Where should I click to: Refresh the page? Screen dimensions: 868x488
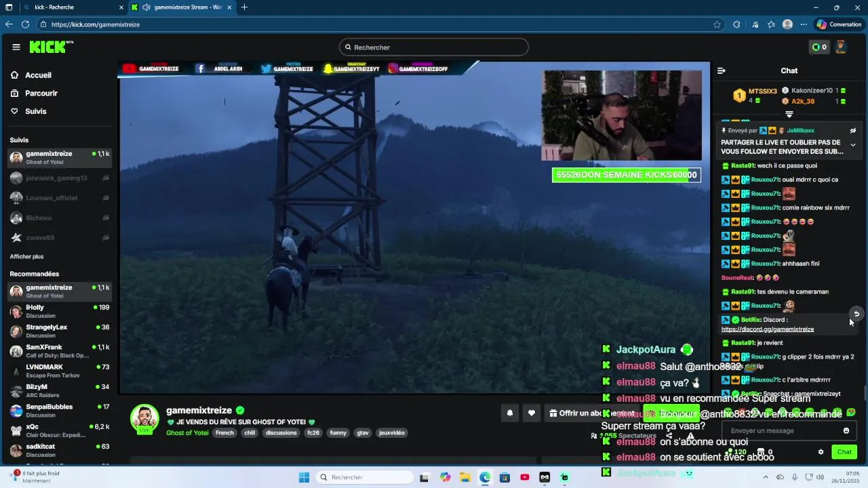(x=25, y=24)
